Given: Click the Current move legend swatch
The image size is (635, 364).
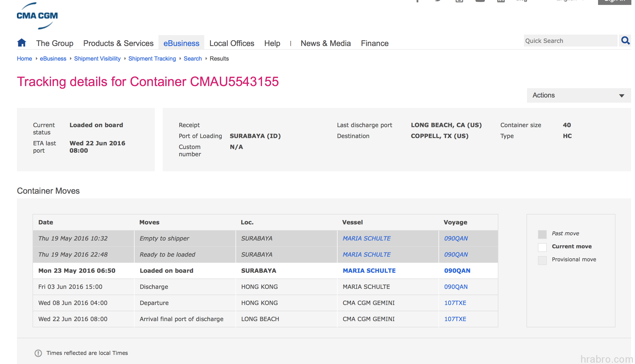Looking at the screenshot, I should pos(542,247).
